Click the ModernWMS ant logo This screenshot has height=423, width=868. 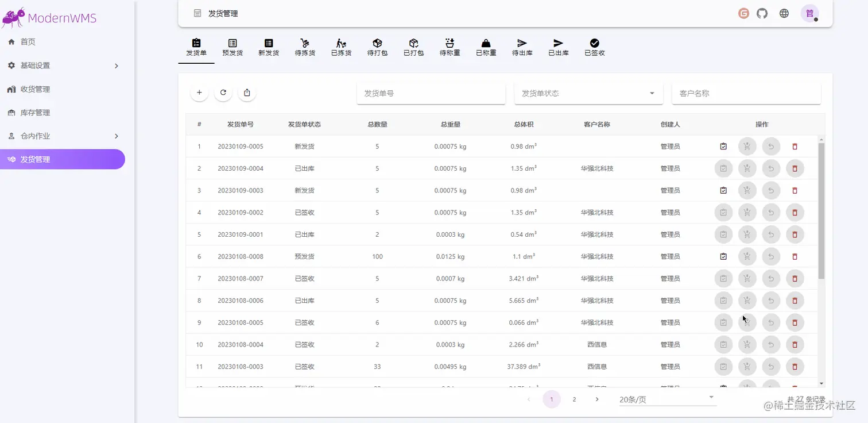(x=14, y=17)
